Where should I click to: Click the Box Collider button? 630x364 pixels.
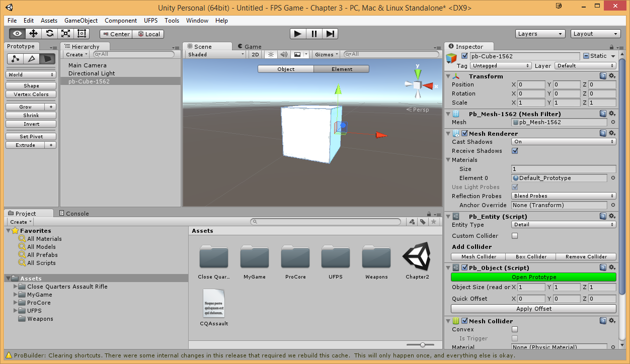[x=531, y=256]
